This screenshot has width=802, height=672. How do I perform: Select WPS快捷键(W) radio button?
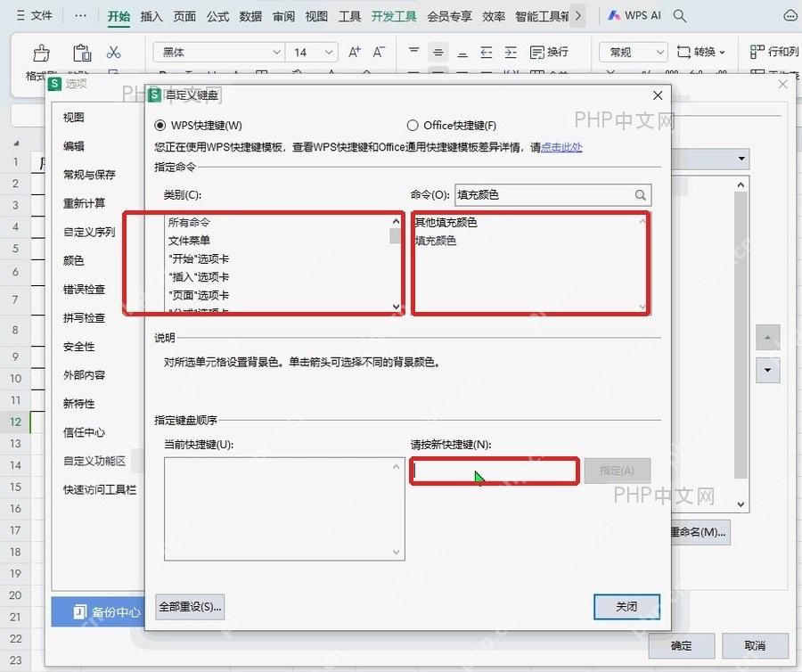click(x=160, y=126)
